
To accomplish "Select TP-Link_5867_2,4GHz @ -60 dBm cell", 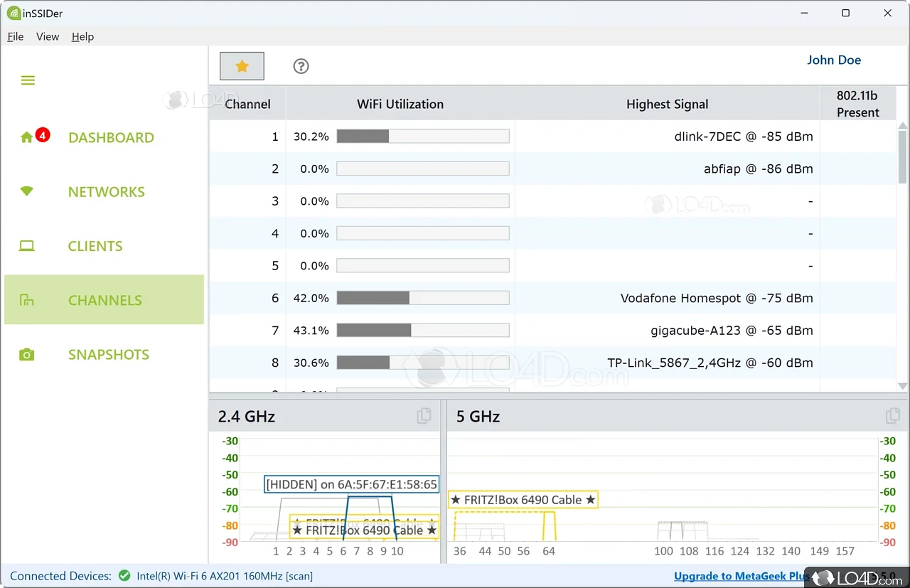I will coord(710,363).
